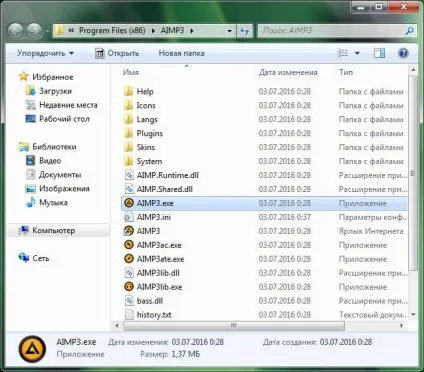Click the large AIMP icon in details pane

(x=32, y=349)
